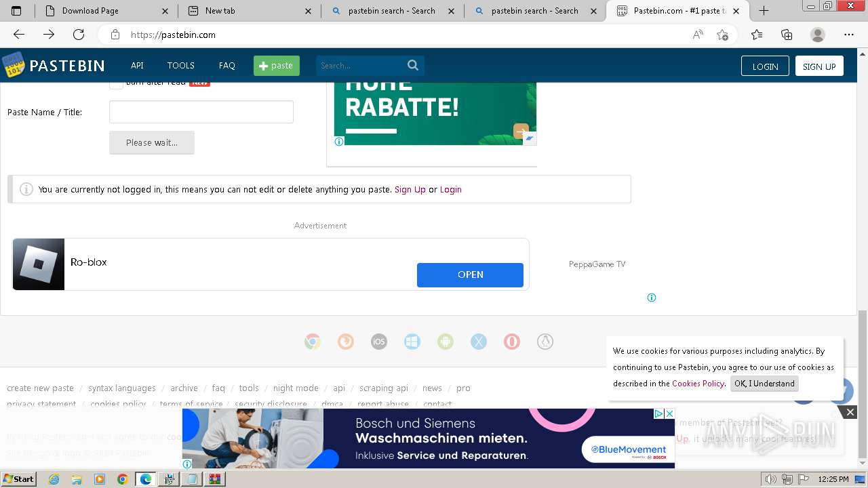Open the Windows Start button
868x488 pixels.
[x=18, y=479]
